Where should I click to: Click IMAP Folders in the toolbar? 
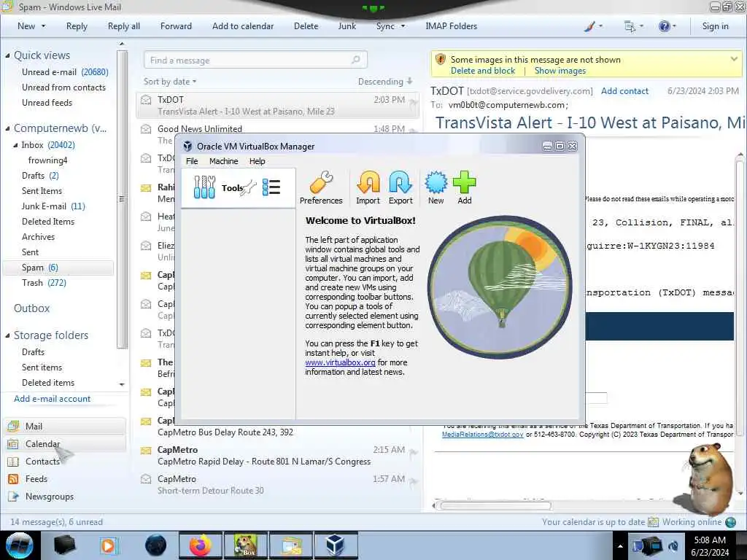point(451,26)
